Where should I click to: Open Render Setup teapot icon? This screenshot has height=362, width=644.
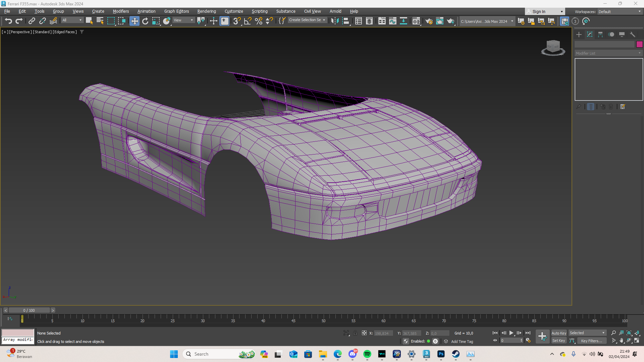coord(429,21)
